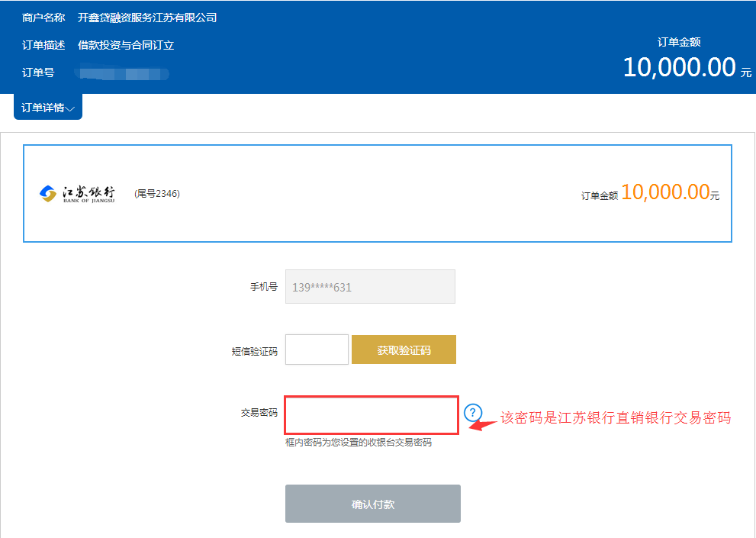The image size is (756, 538).
Task: Click the Bank of Jiangsu logo
Action: 77,195
